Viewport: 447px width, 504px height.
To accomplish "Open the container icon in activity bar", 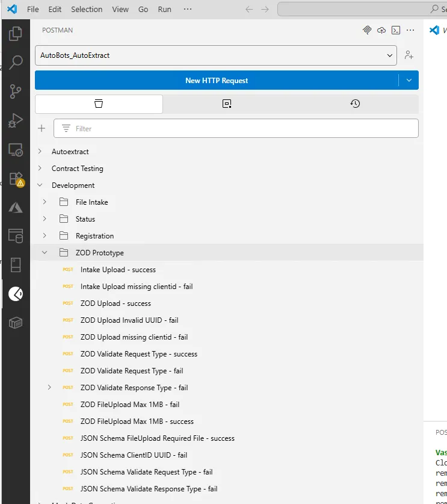I will pos(16,323).
